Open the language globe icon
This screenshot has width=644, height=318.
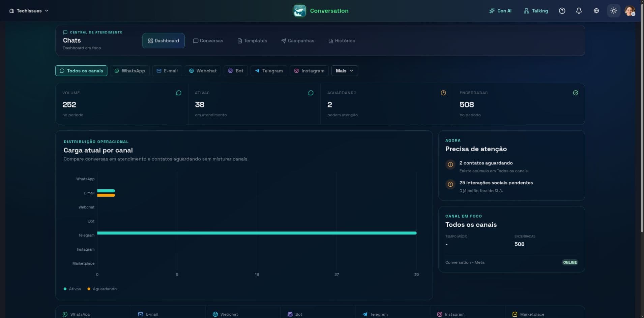(596, 11)
